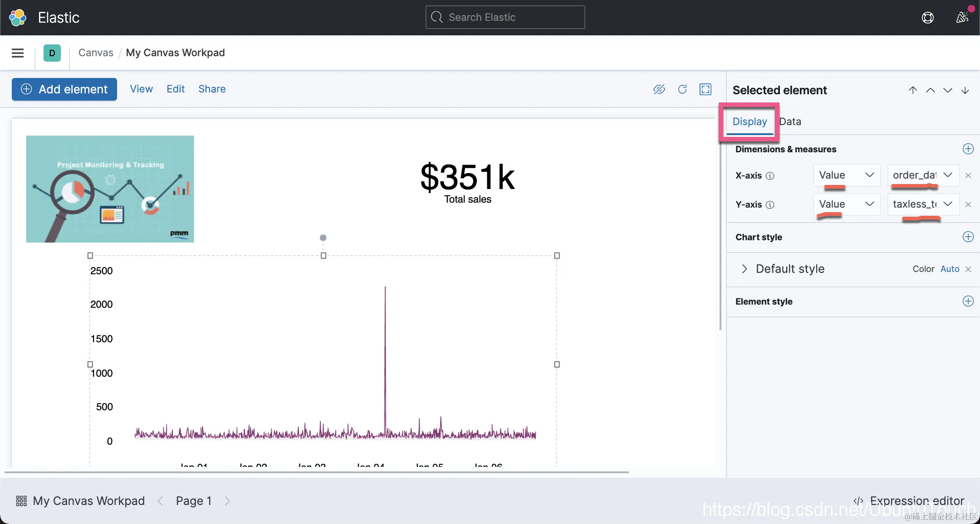The height and width of the screenshot is (524, 980).
Task: Bring selected element to front
Action: 913,90
